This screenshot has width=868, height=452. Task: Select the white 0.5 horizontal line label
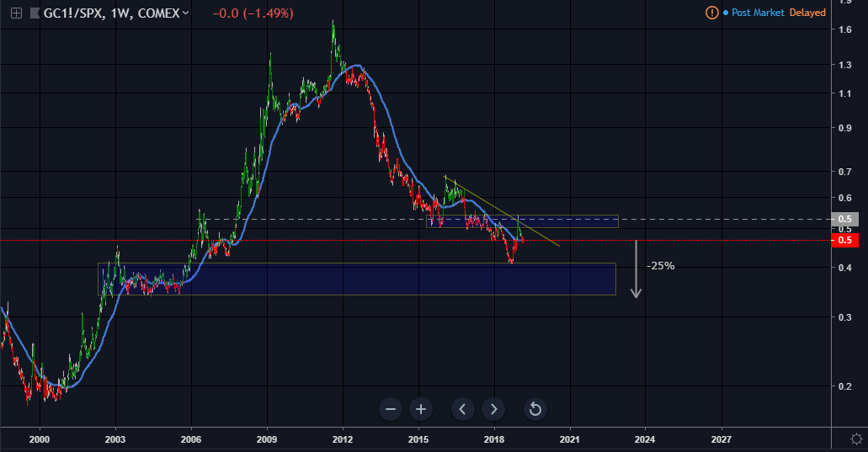point(844,219)
